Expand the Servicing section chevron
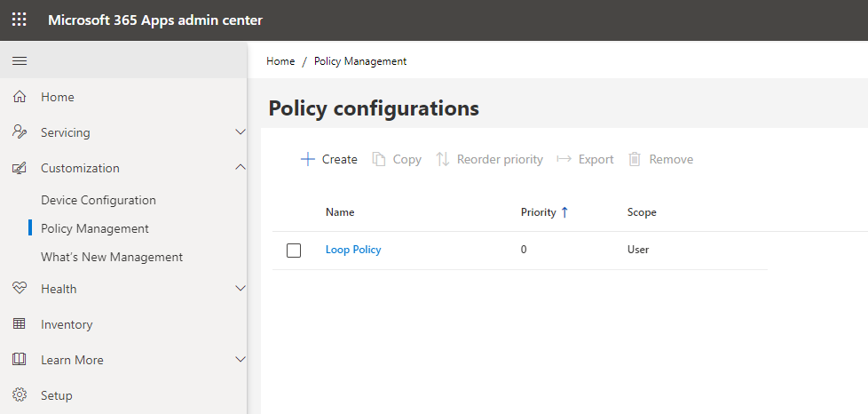This screenshot has width=868, height=414. (x=241, y=131)
